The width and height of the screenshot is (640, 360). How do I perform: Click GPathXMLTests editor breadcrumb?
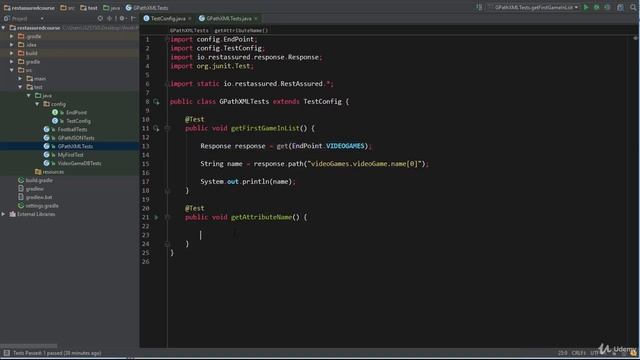click(x=189, y=31)
